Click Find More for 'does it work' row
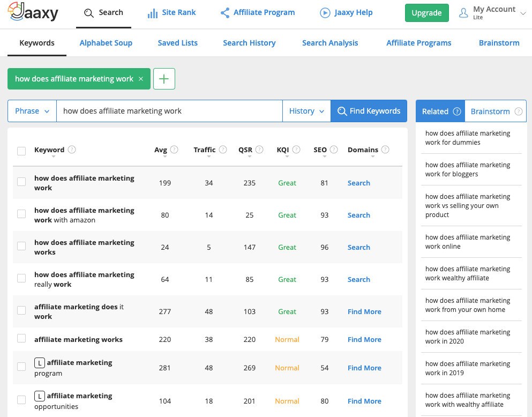532x417 pixels. coord(364,311)
